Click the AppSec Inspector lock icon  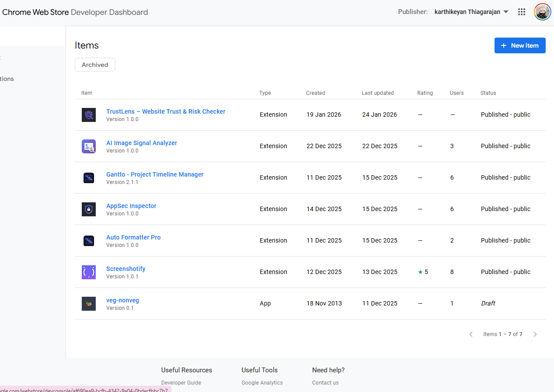[x=89, y=209]
